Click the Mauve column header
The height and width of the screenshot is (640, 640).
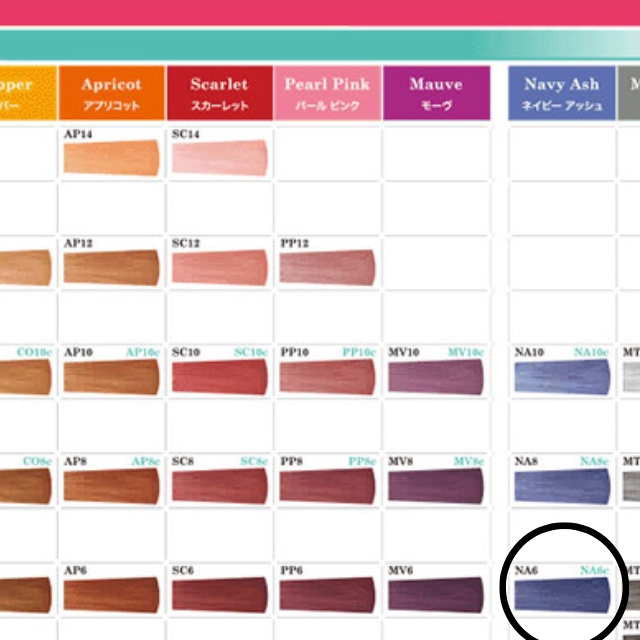pyautogui.click(x=436, y=93)
